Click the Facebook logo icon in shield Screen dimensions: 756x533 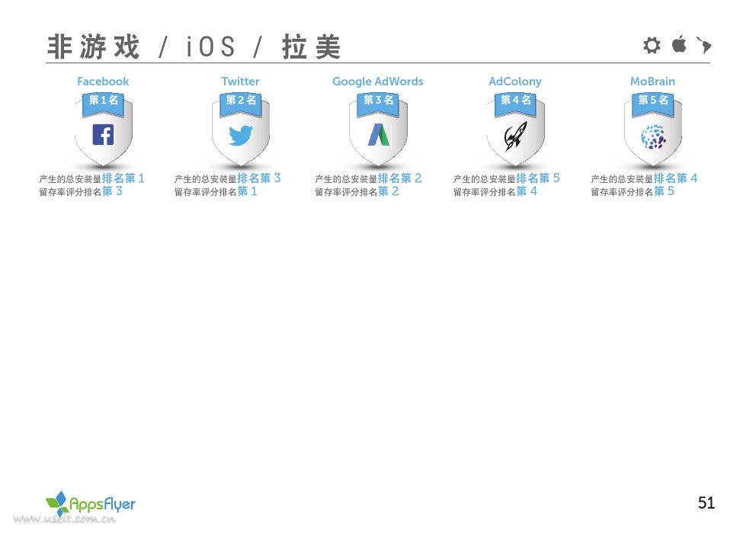pyautogui.click(x=103, y=134)
